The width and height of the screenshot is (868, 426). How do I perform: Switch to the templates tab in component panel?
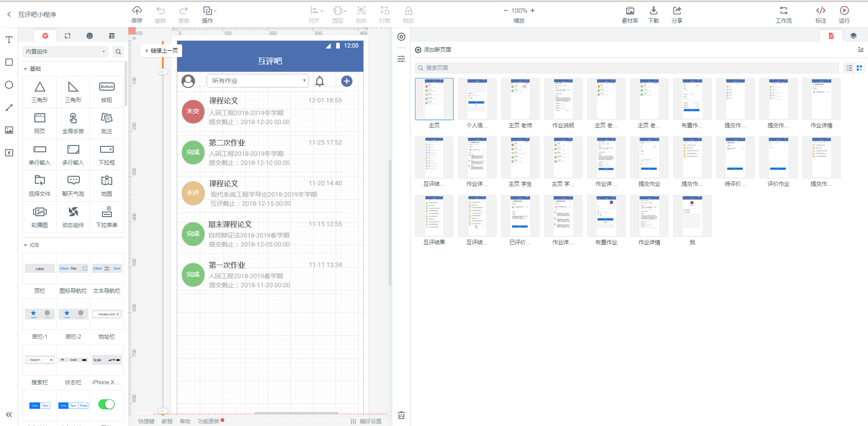(112, 36)
